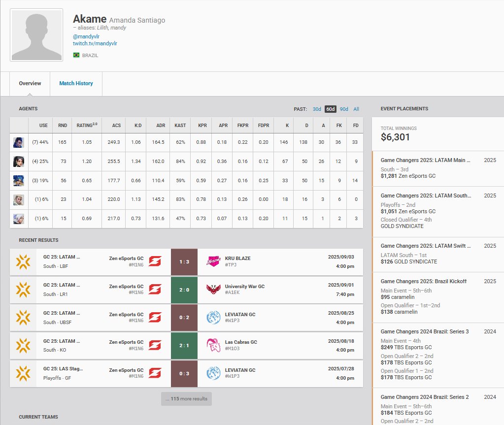
Task: Open Game Changers 2025: LATAM Main event placement
Action: click(438, 168)
